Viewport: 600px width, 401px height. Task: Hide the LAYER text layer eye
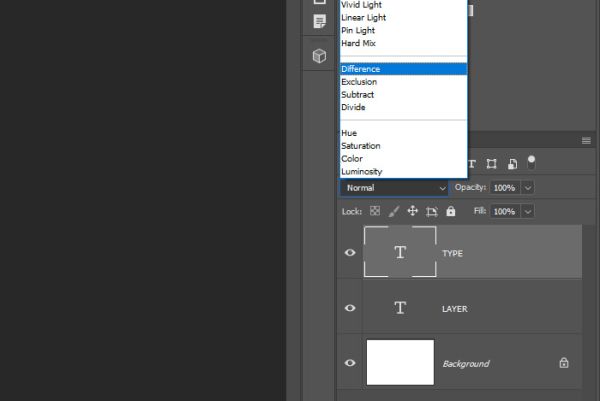tap(350, 308)
